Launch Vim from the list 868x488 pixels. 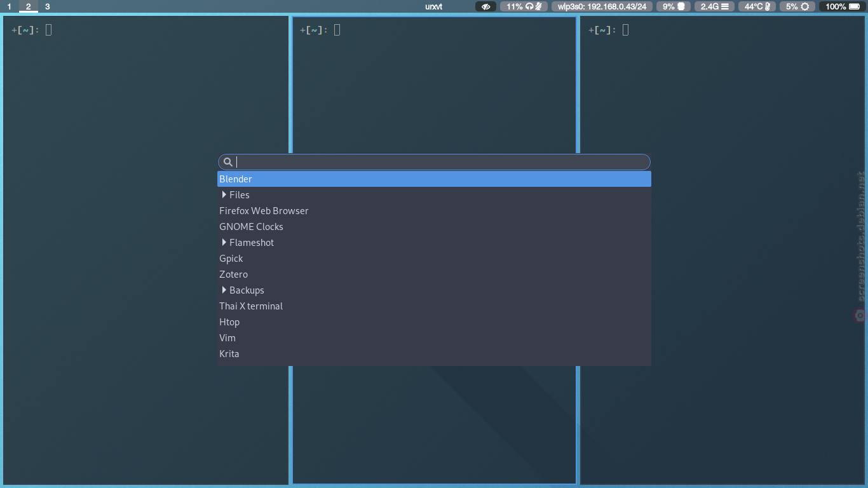point(434,338)
